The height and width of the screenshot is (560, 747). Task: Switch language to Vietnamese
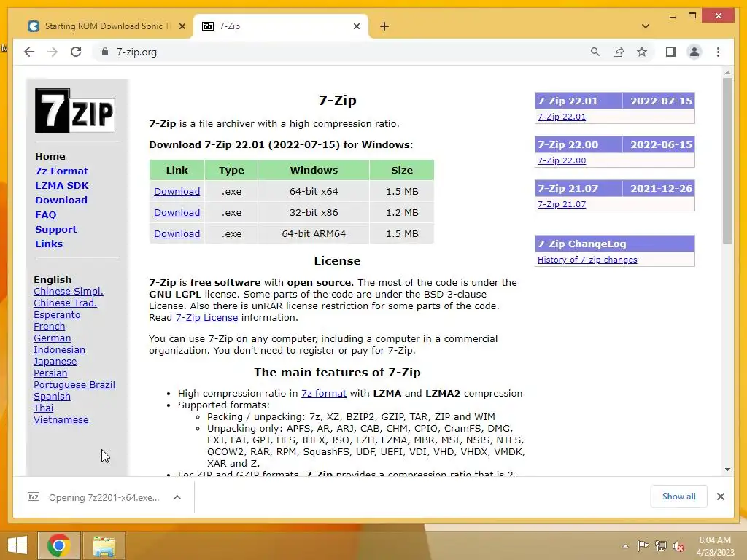tap(61, 419)
